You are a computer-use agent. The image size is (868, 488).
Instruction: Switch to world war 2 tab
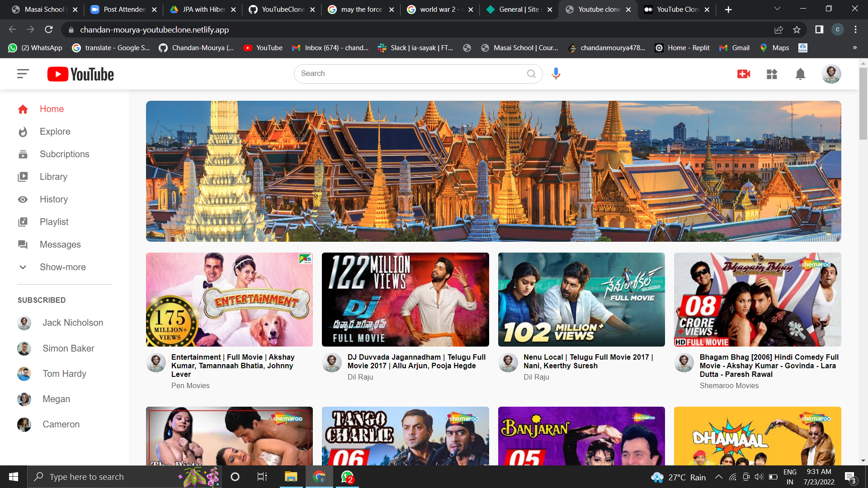click(x=441, y=9)
